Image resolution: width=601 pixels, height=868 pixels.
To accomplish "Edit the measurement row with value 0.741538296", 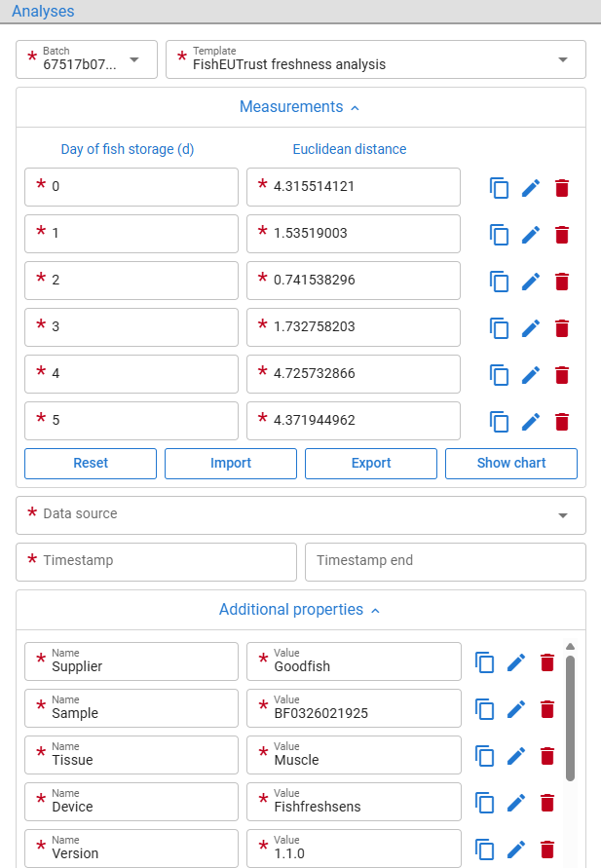I will (x=531, y=282).
